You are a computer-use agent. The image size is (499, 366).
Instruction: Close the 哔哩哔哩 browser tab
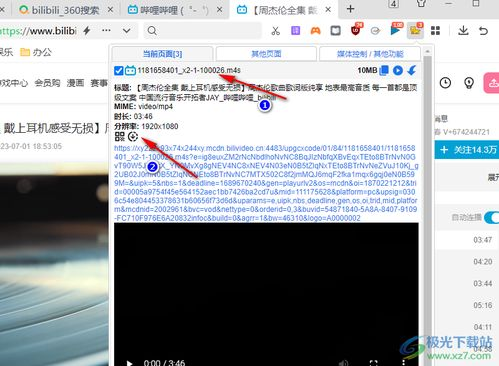point(219,10)
